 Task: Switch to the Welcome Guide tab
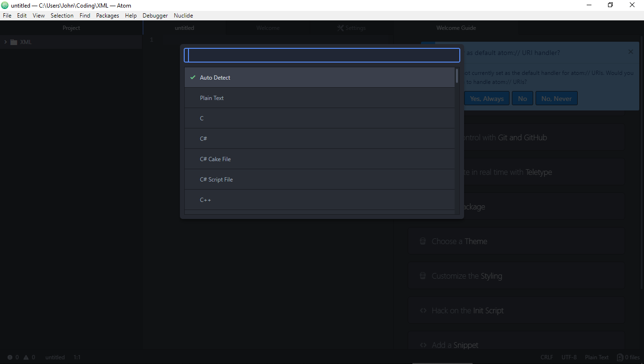point(456,27)
